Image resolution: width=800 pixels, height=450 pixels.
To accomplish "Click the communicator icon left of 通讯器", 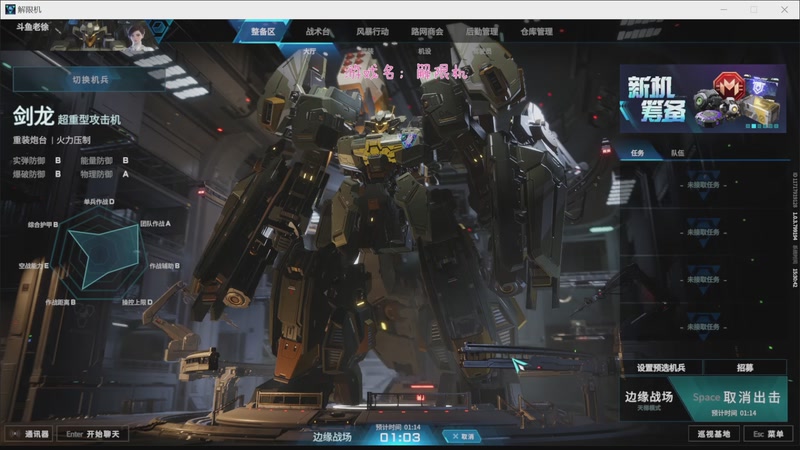I will tap(15, 434).
